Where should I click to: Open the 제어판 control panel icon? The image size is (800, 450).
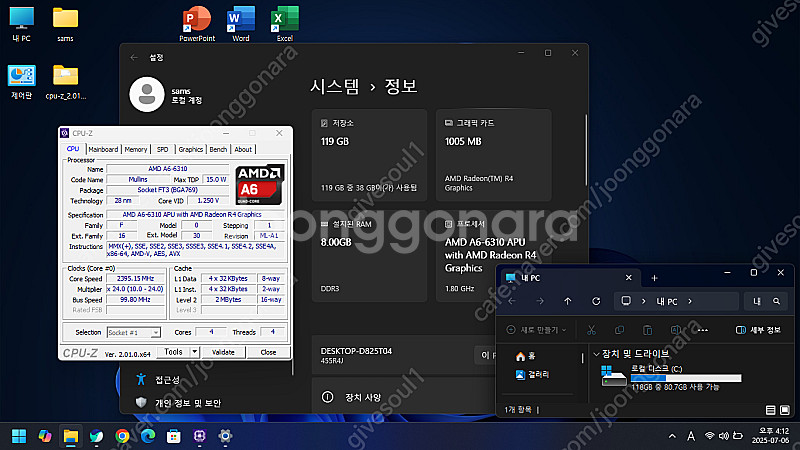pyautogui.click(x=21, y=82)
